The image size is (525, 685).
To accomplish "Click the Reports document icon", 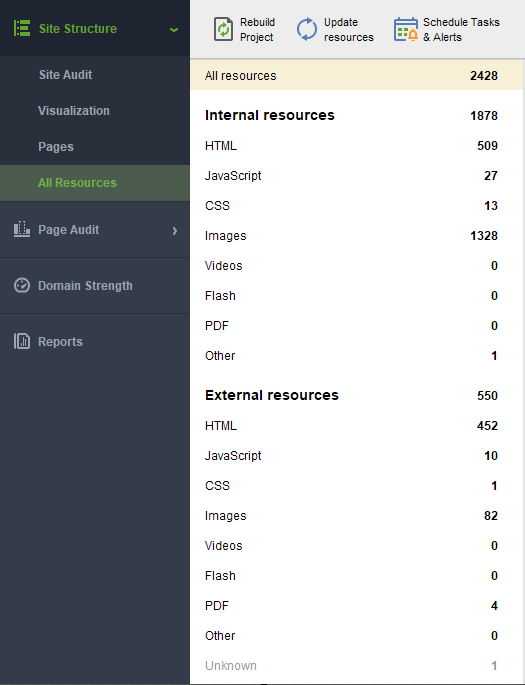I will click(22, 341).
